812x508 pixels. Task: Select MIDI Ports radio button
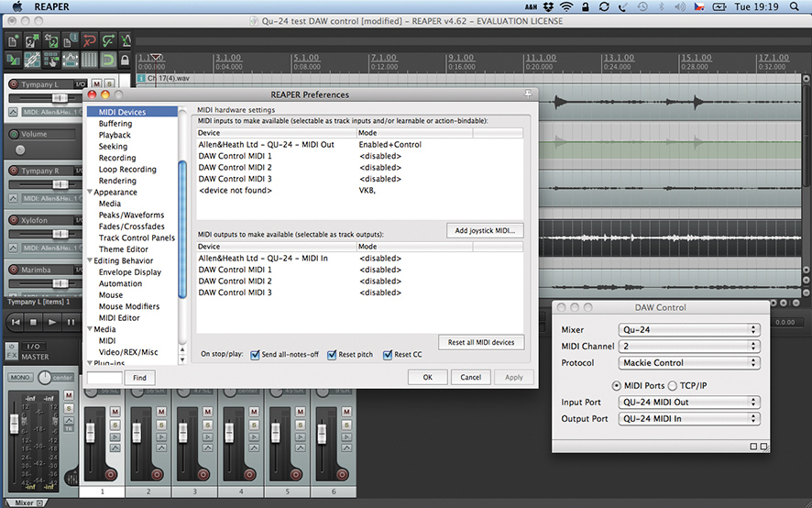(616, 386)
